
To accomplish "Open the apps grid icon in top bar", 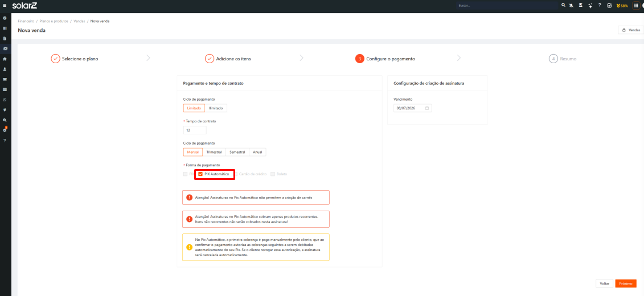I will [636, 6].
